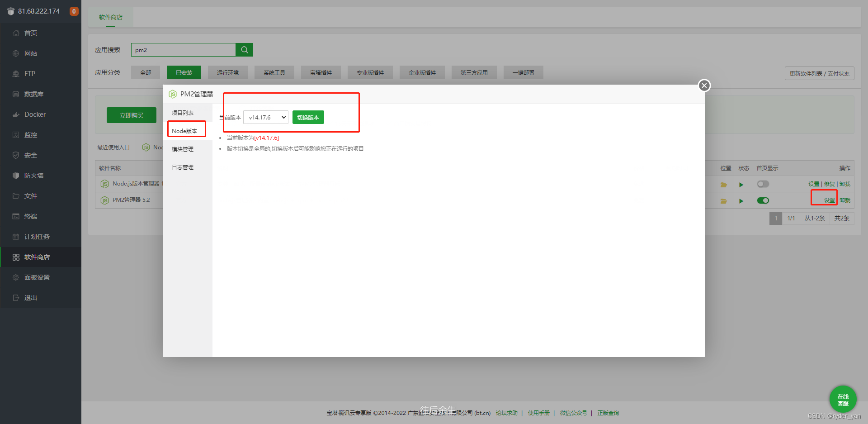Image resolution: width=868 pixels, height=424 pixels.
Task: Filter apps by 系统工具 category
Action: (274, 72)
